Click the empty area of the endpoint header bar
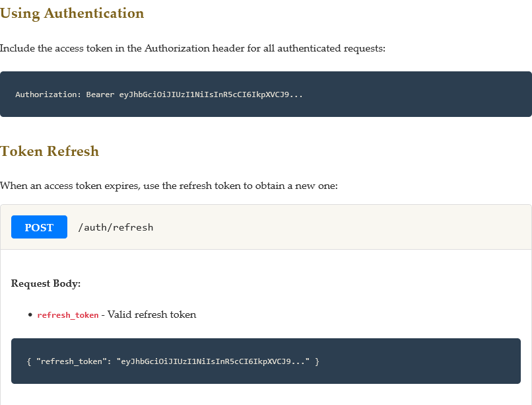This screenshot has height=405, width=532. tap(343, 227)
